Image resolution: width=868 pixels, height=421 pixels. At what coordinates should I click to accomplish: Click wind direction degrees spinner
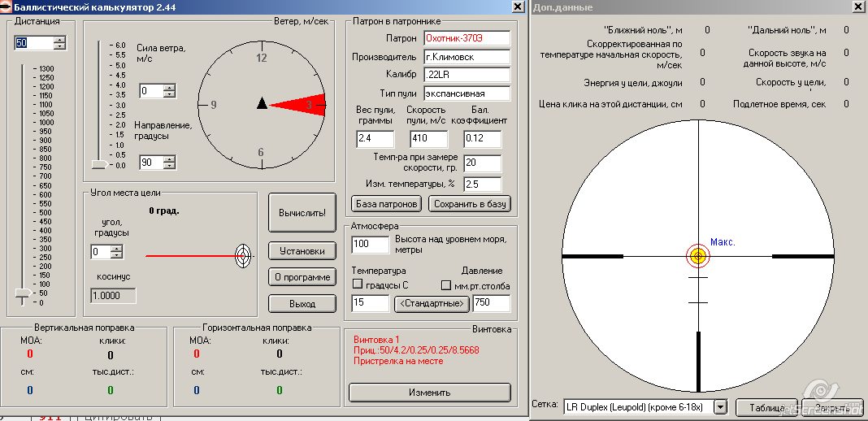[169, 163]
